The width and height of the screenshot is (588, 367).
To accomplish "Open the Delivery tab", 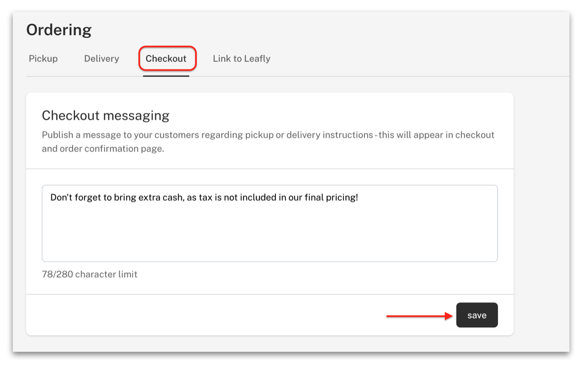I will pyautogui.click(x=101, y=58).
